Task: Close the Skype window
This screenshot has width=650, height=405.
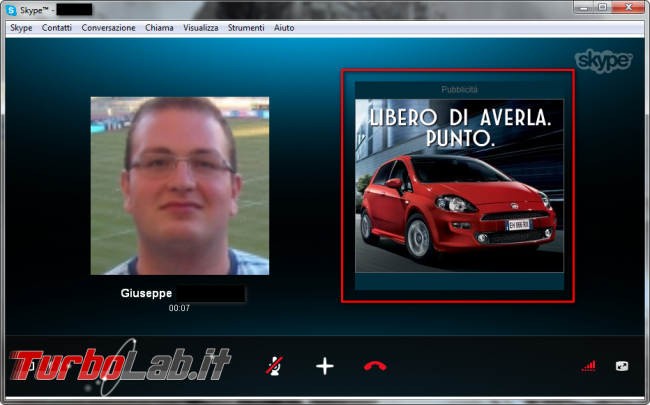Action: coord(628,7)
